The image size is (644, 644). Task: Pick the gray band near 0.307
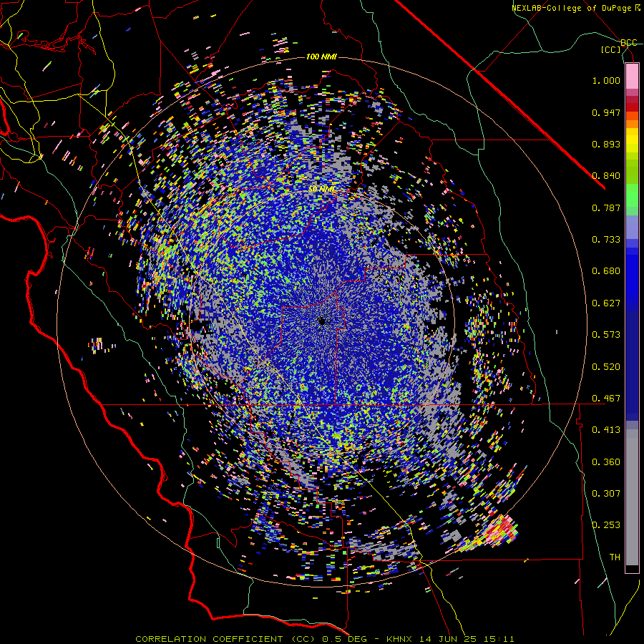pyautogui.click(x=632, y=497)
